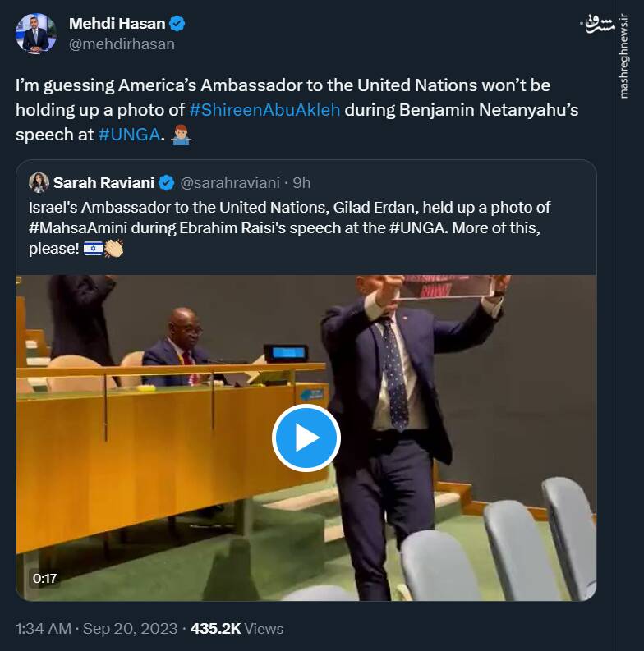Click the @mehdirhasan handle
This screenshot has height=651, width=644.
click(122, 44)
